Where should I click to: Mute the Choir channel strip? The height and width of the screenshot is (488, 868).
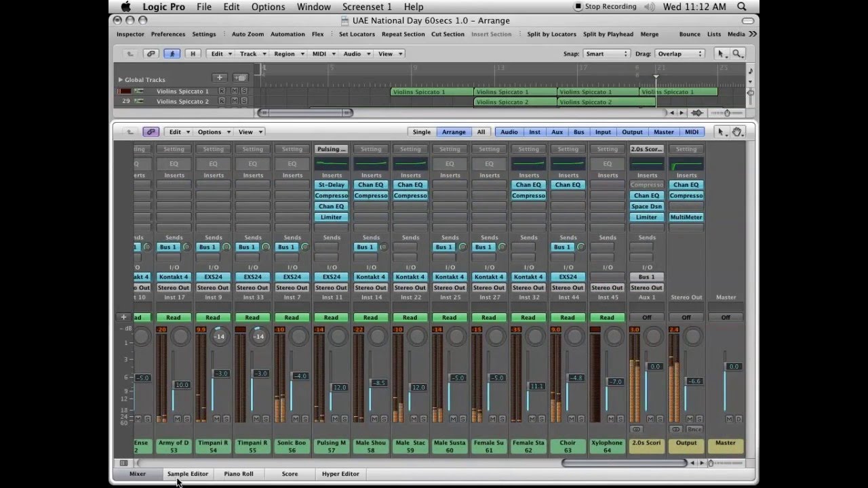click(x=571, y=419)
